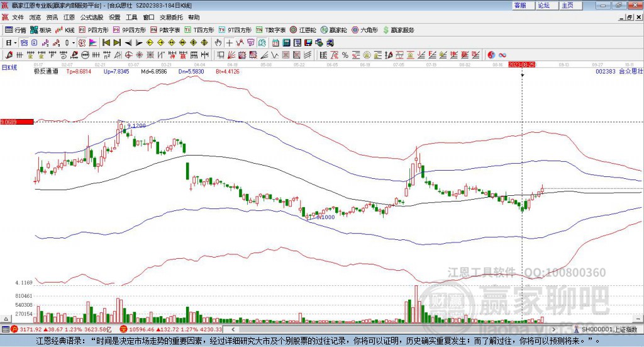
Task: Click the Tp=8.6814 value
Action: click(79, 72)
